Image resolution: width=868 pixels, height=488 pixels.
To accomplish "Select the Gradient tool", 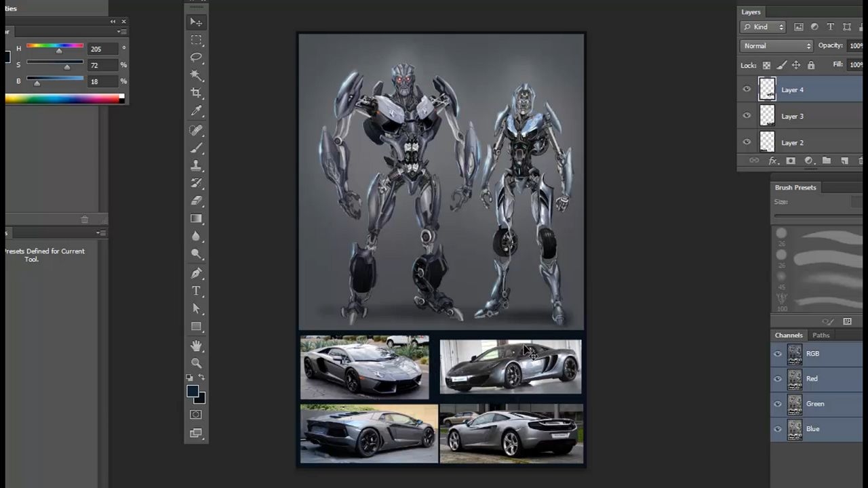I will [x=196, y=218].
